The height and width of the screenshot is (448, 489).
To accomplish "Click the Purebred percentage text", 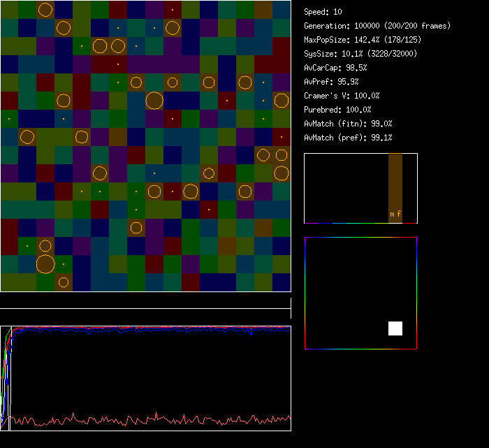I will 337,110.
